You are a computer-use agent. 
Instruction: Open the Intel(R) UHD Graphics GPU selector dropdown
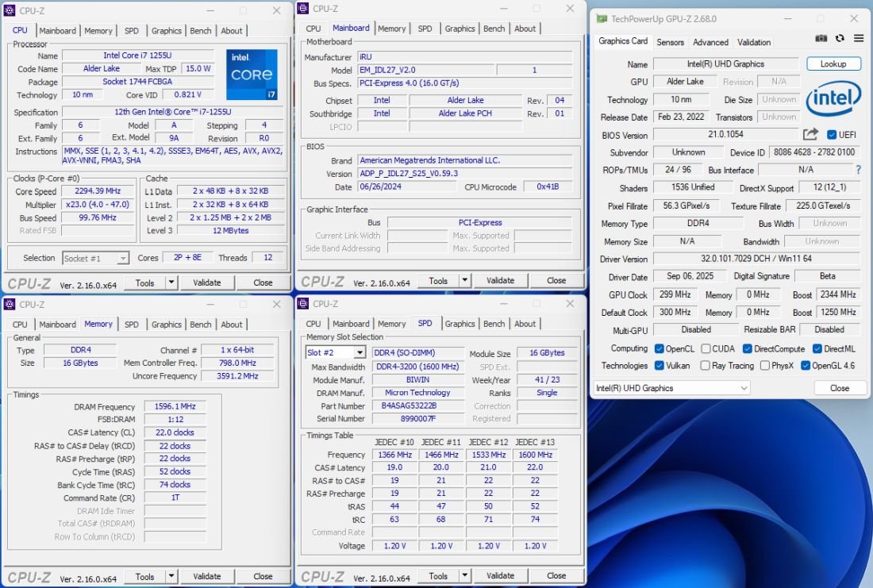672,388
